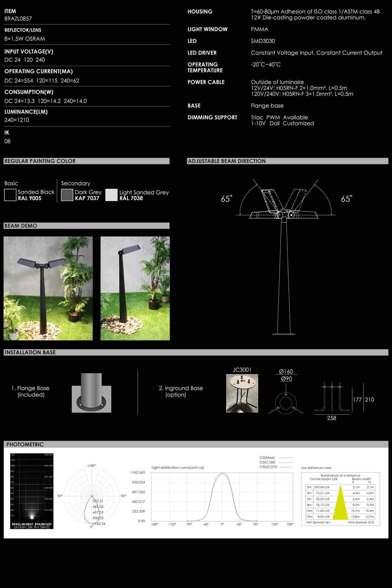Open the single-head side view demo photo
The height and width of the screenshot is (588, 392).
click(x=135, y=288)
